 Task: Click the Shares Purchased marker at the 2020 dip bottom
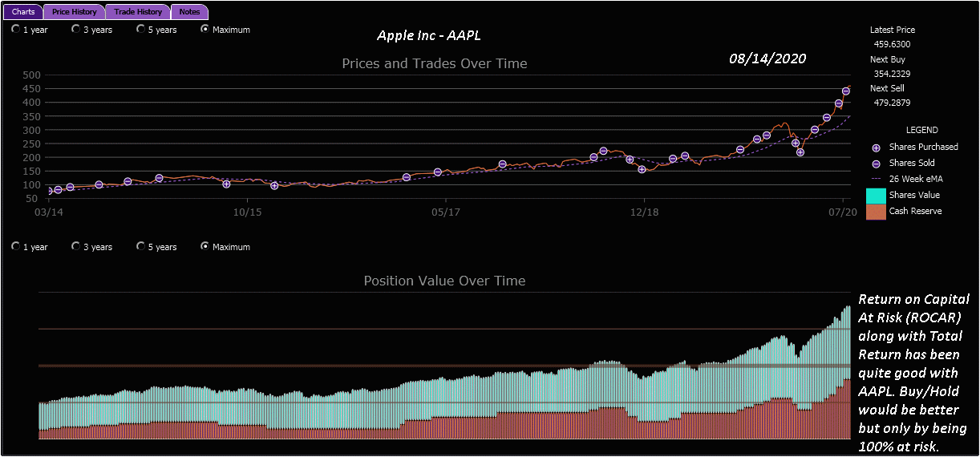click(x=800, y=152)
